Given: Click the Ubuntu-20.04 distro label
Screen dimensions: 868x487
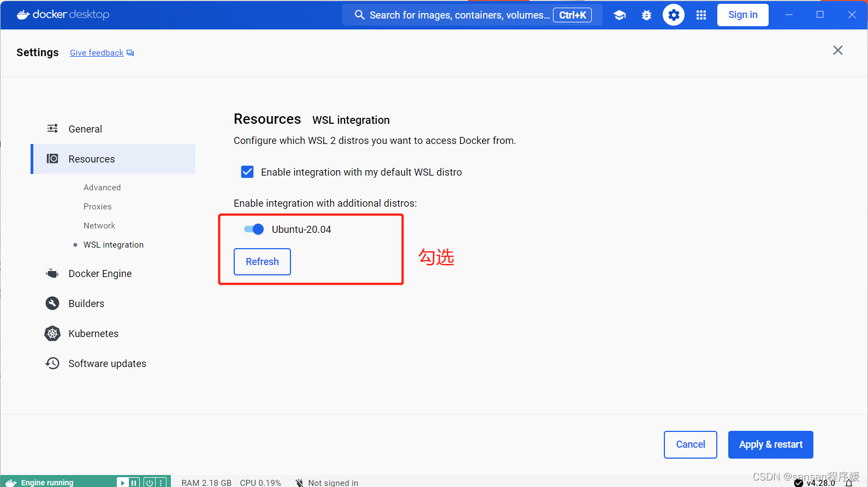Looking at the screenshot, I should (301, 230).
